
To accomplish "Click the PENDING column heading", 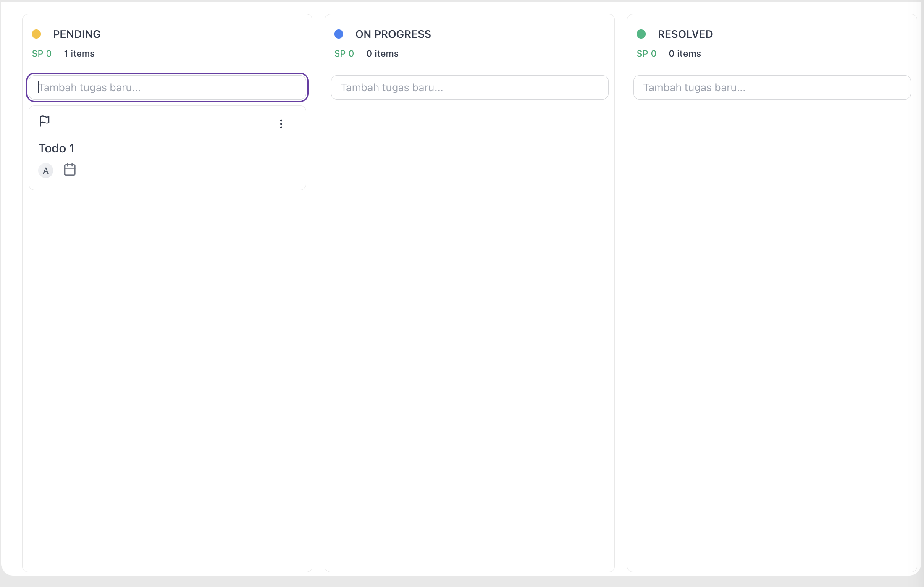I will pos(77,34).
